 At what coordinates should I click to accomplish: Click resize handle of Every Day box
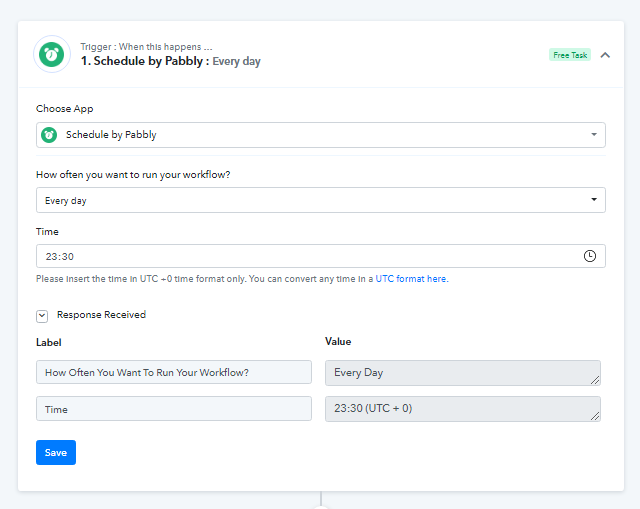pos(595,380)
